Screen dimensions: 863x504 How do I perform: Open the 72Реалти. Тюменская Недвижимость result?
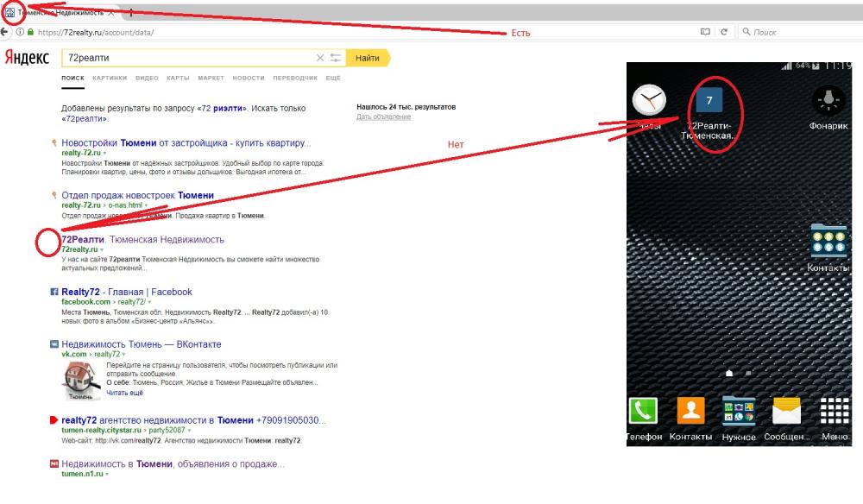tap(142, 239)
